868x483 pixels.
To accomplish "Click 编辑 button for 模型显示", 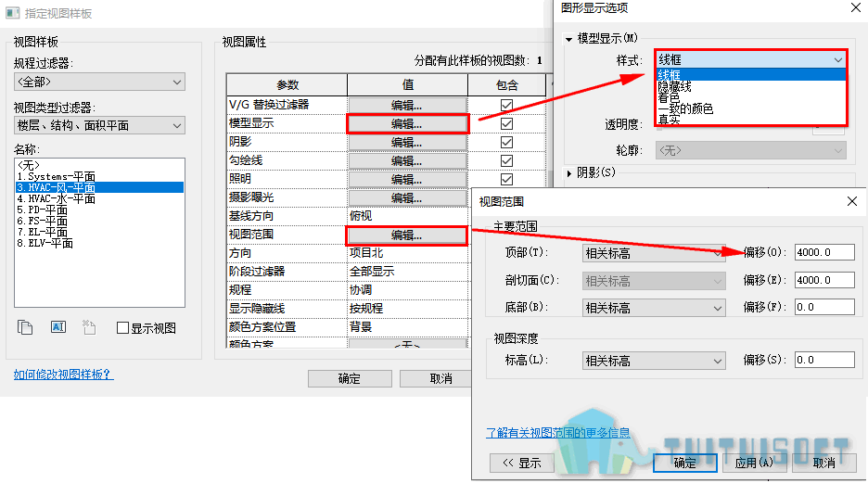I will tap(407, 124).
